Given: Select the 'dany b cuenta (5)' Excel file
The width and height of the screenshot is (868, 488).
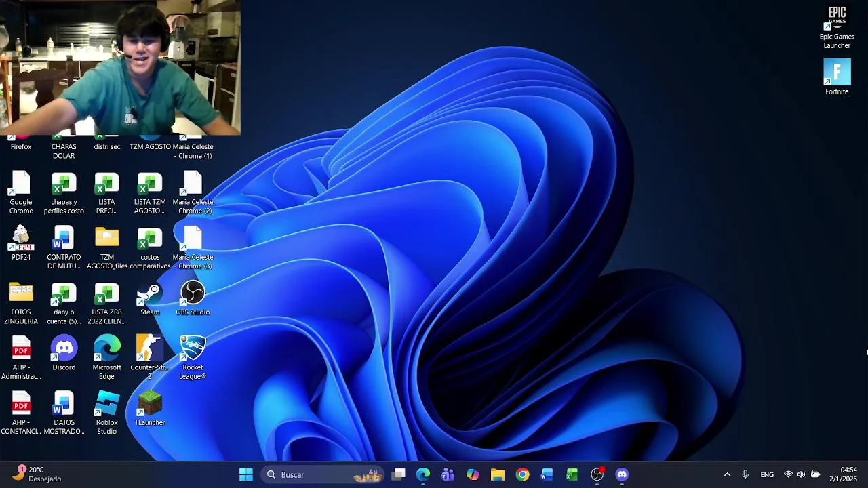Looking at the screenshot, I should click(64, 304).
